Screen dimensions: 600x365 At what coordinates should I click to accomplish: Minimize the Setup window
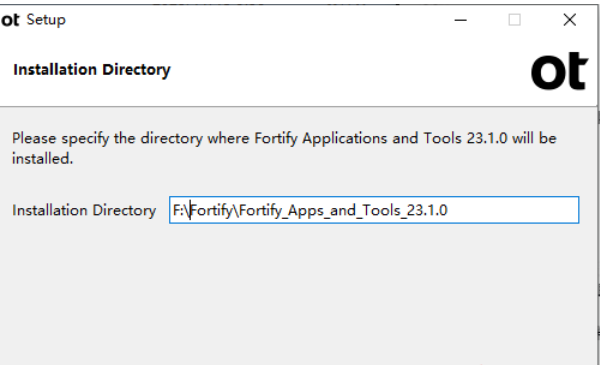tap(460, 20)
